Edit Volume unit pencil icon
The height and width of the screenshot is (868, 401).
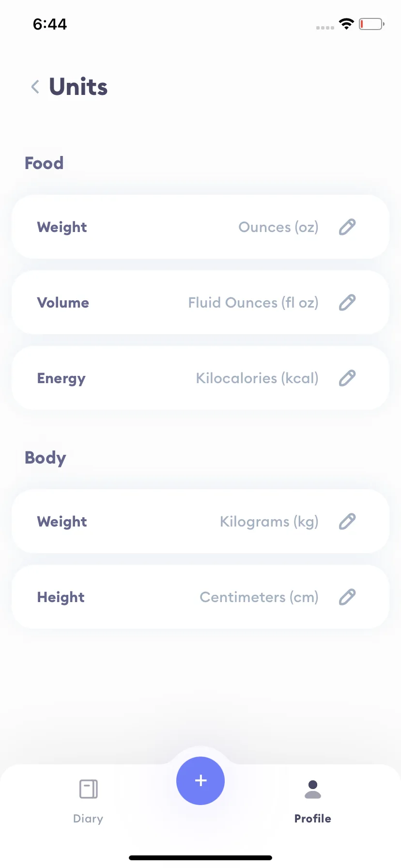click(x=347, y=302)
